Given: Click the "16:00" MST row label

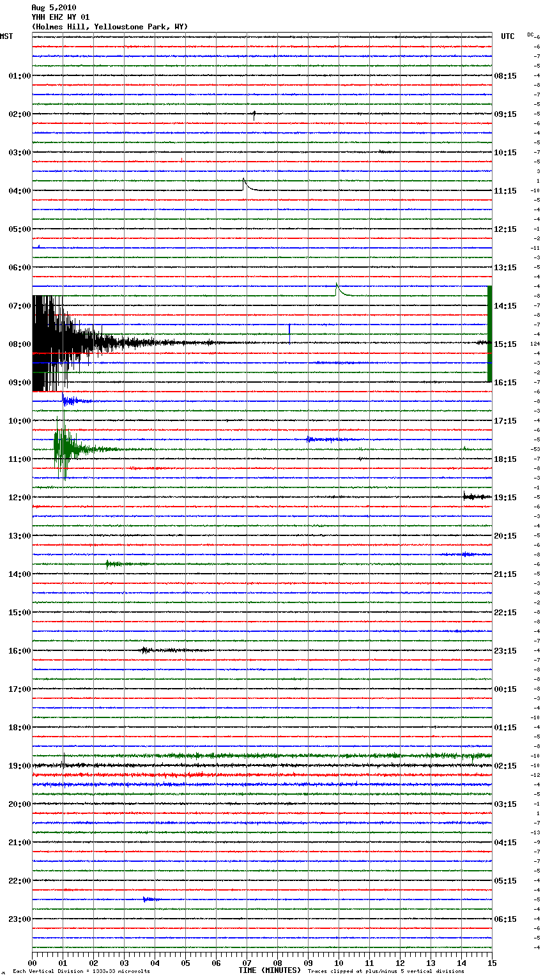Looking at the screenshot, I should click(19, 651).
